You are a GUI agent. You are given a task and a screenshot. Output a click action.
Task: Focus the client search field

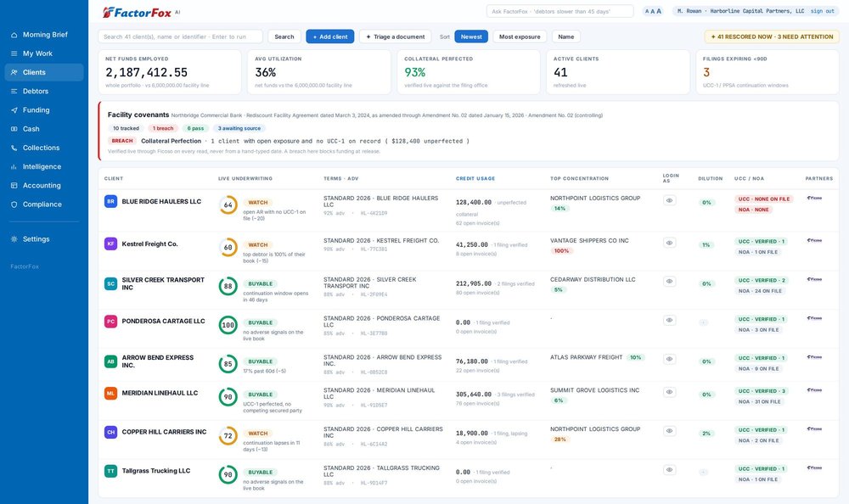click(x=180, y=36)
